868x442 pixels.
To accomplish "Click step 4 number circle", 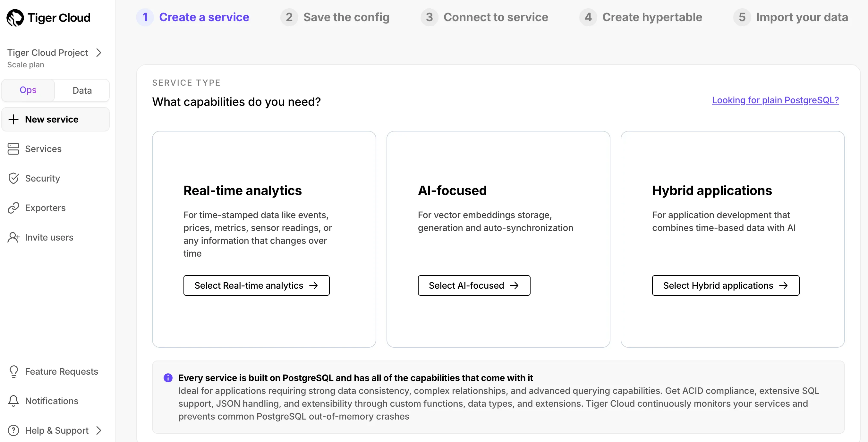I will point(588,17).
